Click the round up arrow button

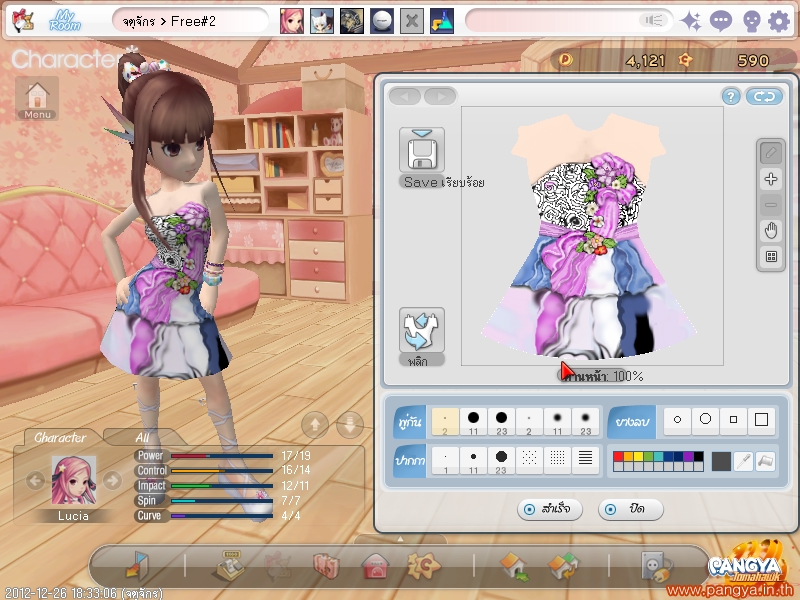(315, 424)
